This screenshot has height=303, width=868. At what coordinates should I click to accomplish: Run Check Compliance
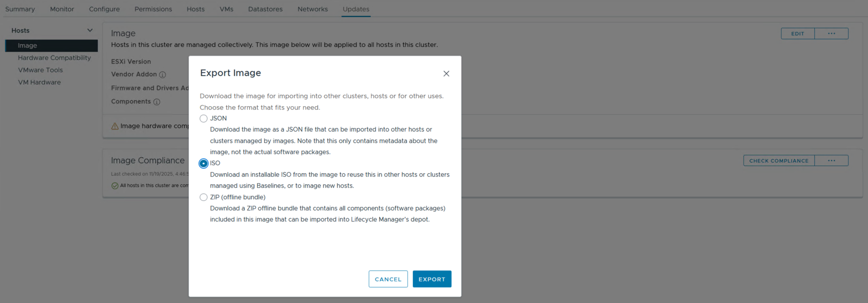778,161
